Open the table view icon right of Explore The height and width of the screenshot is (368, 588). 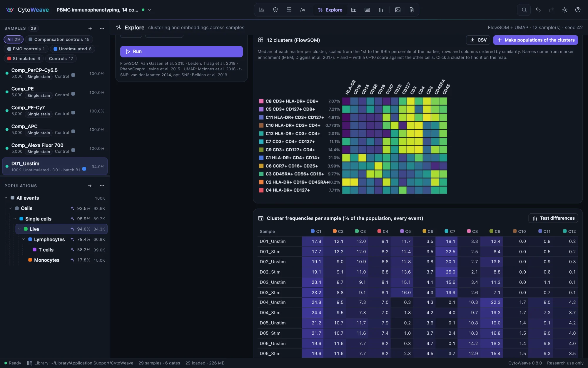[x=354, y=10]
